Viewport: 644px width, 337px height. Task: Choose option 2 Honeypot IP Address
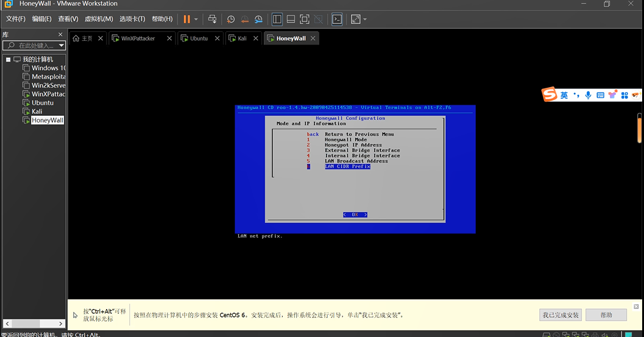[344, 145]
